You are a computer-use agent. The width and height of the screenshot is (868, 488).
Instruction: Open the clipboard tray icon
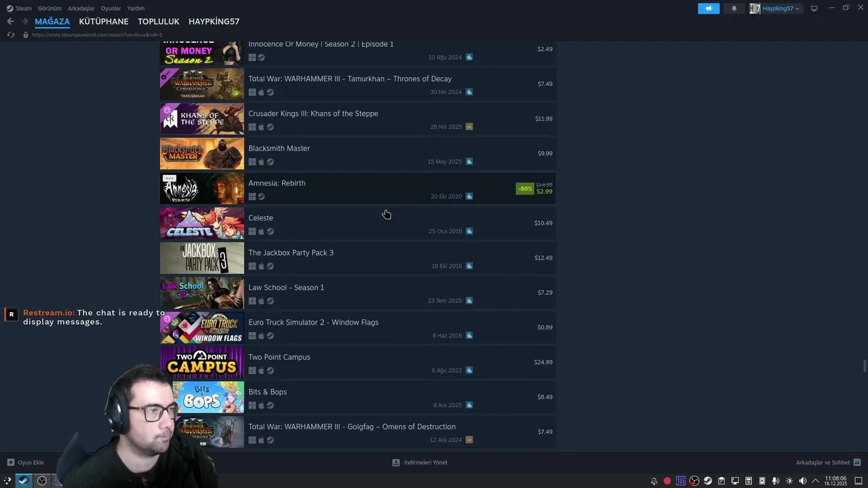tap(722, 481)
